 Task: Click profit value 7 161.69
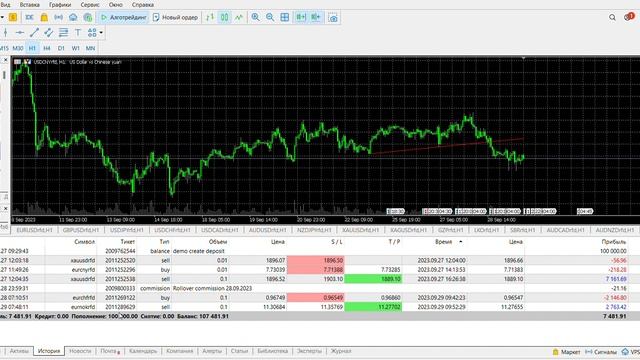(616, 279)
